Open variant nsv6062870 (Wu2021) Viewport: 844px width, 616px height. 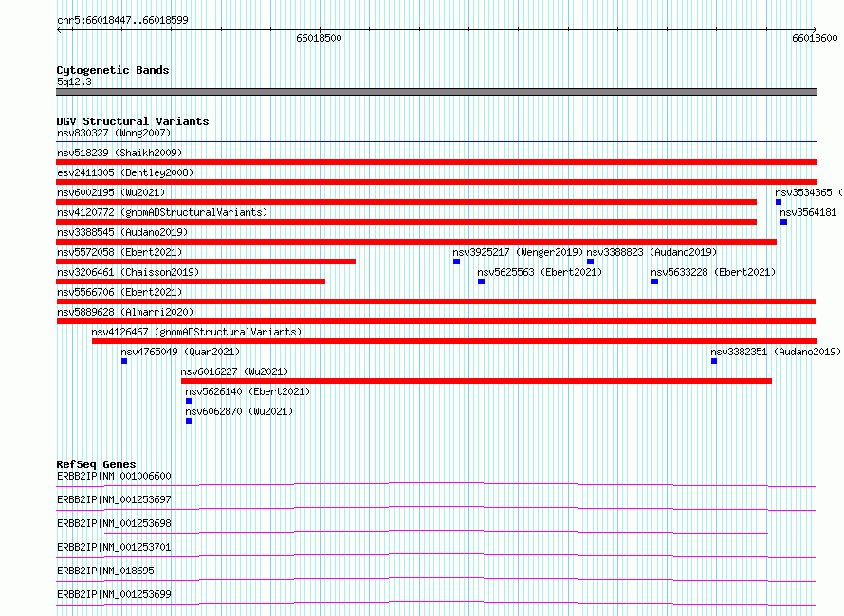[239, 411]
